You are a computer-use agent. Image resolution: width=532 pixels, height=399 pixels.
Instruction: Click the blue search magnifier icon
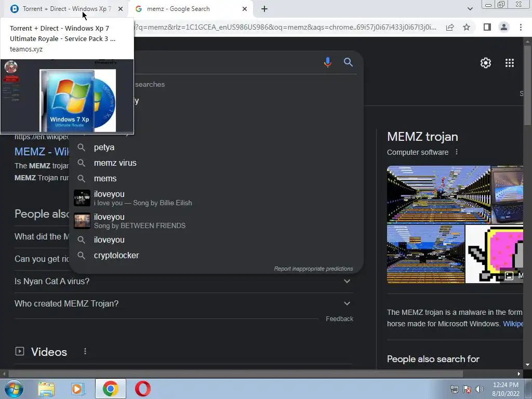348,62
